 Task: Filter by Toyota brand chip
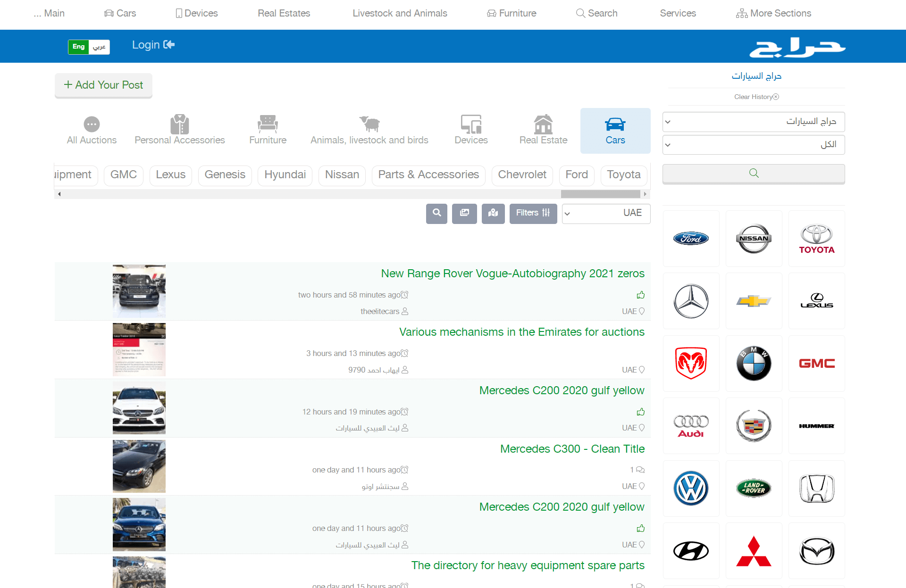point(623,175)
